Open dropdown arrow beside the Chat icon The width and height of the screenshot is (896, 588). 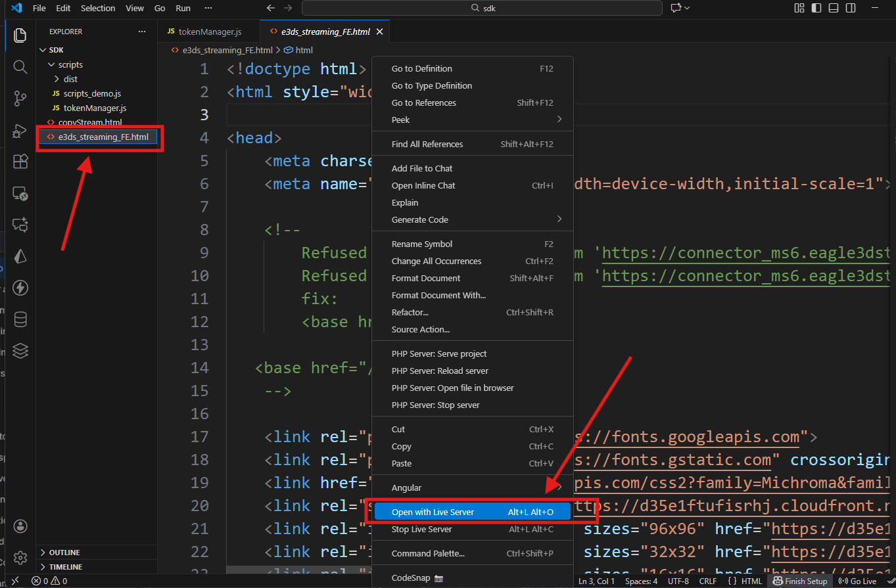point(688,8)
